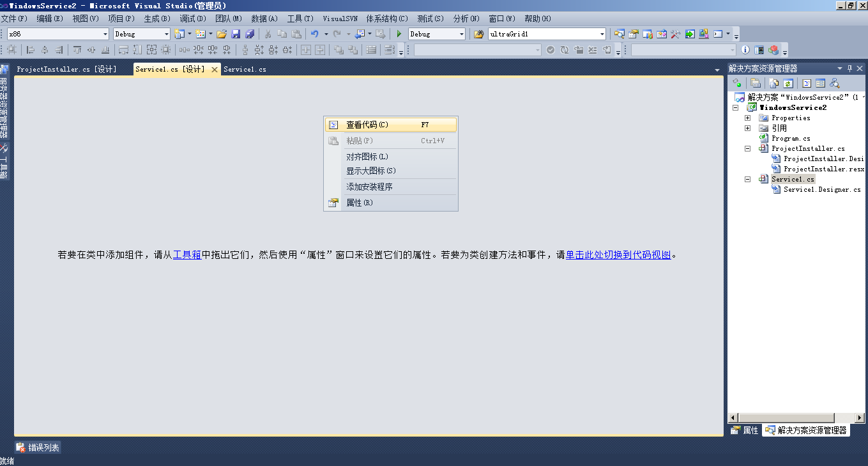
Task: Choose 查看代码 from the context menu
Action: click(x=391, y=125)
